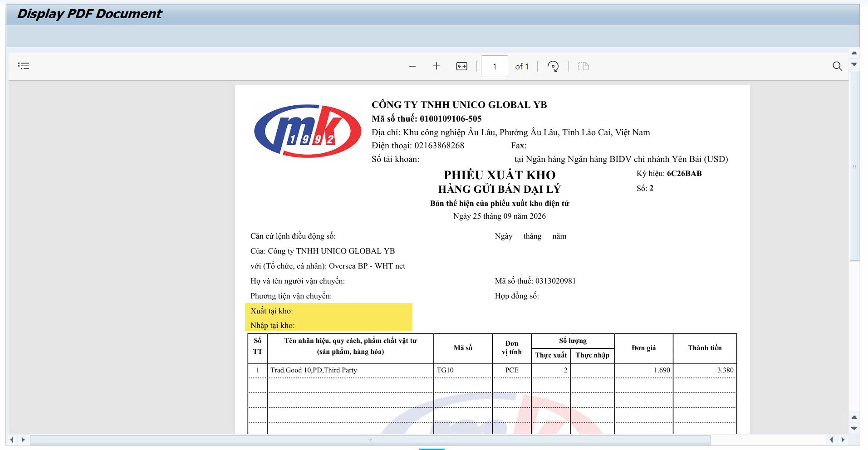Click the 'Mã số' column header
868x450 pixels.
pos(463,348)
